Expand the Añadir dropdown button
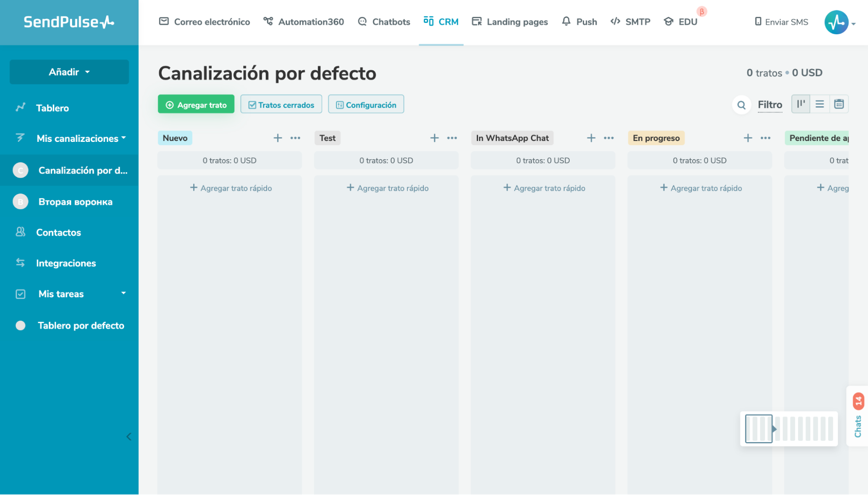868x495 pixels. click(x=69, y=72)
